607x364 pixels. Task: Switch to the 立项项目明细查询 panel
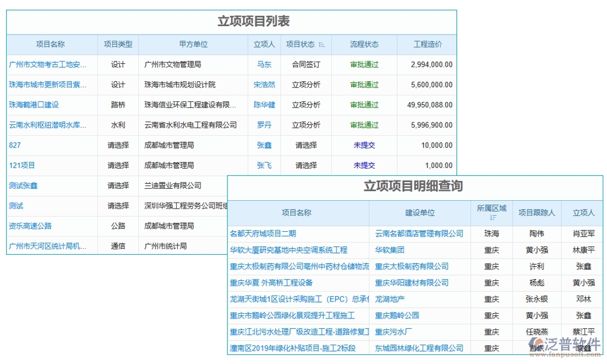coord(416,187)
